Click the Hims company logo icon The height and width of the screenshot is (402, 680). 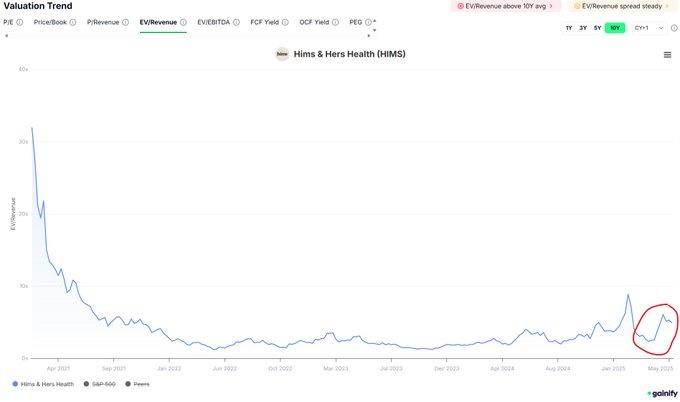tap(282, 54)
